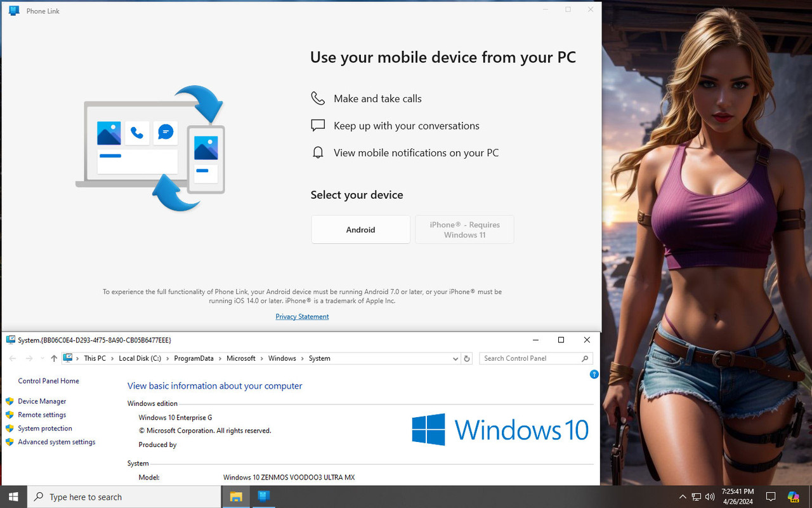Screen dimensions: 812x508
Task: Open Advanced system settings link
Action: coord(56,442)
